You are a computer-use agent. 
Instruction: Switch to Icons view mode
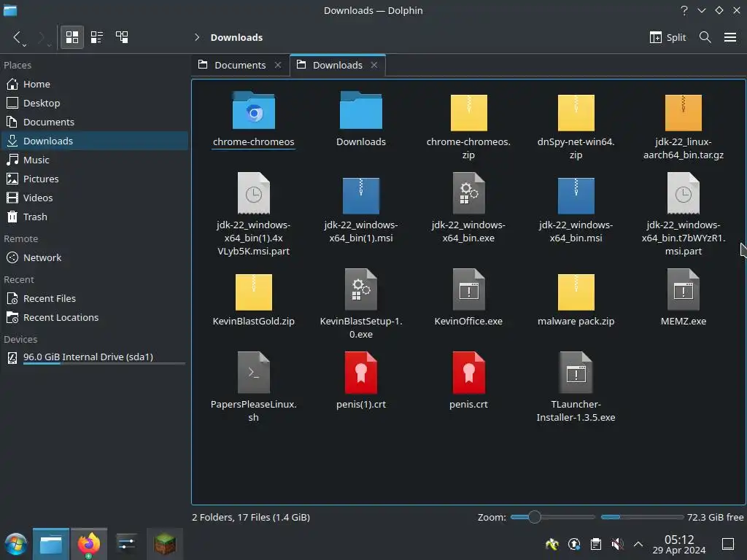pyautogui.click(x=72, y=37)
